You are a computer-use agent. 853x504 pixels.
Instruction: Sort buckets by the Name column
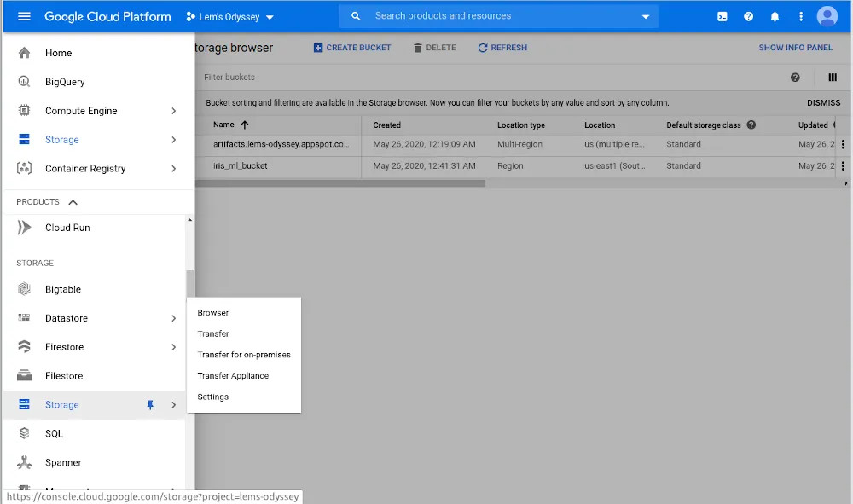click(230, 125)
